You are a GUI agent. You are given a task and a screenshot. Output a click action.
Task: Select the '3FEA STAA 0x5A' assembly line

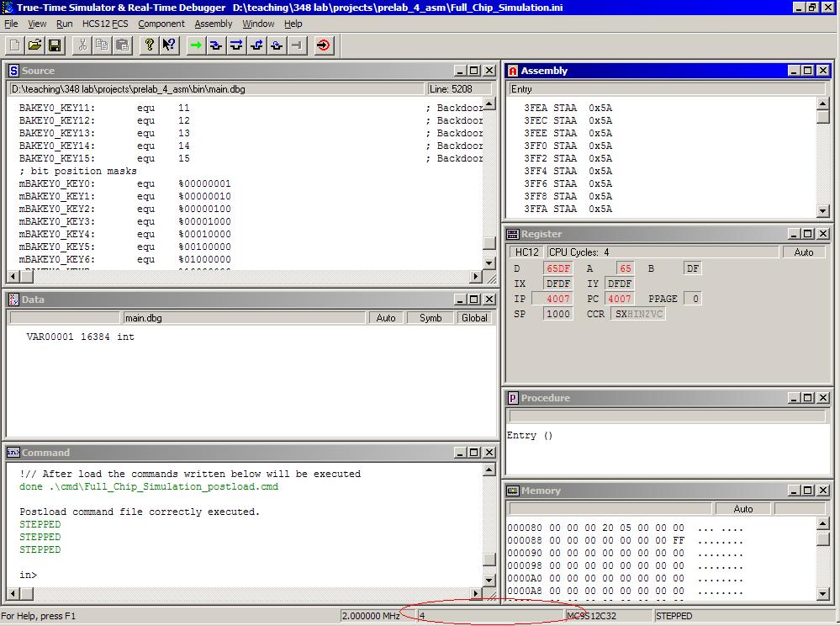[x=568, y=108]
